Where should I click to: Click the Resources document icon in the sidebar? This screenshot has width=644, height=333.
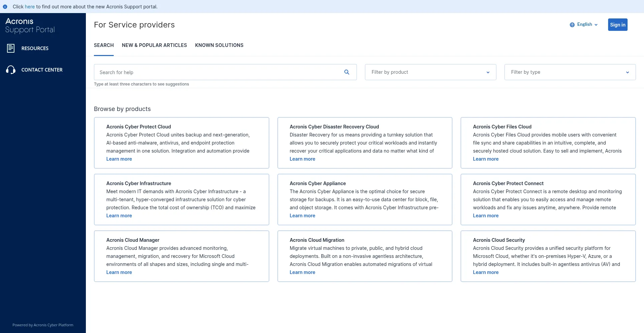(x=11, y=48)
